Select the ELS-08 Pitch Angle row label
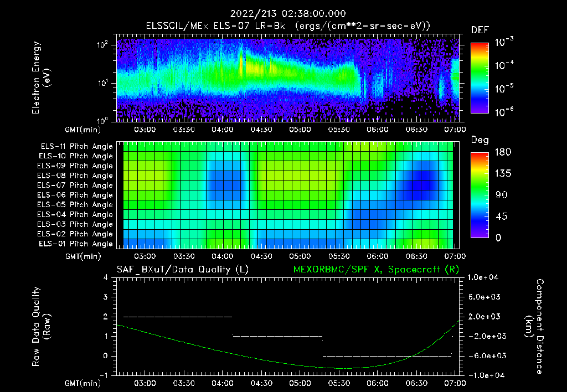The width and height of the screenshot is (567, 392). point(75,176)
